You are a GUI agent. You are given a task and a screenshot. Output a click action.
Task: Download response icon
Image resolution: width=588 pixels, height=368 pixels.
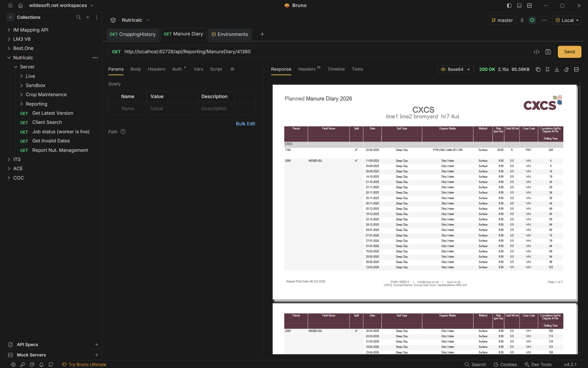[x=557, y=69]
